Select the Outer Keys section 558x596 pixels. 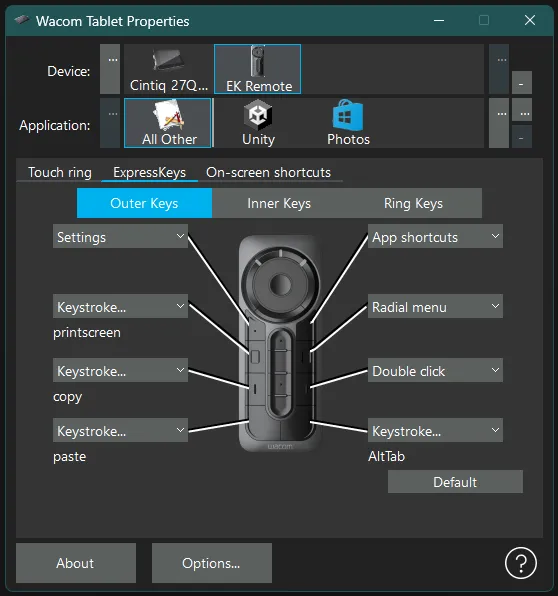144,203
